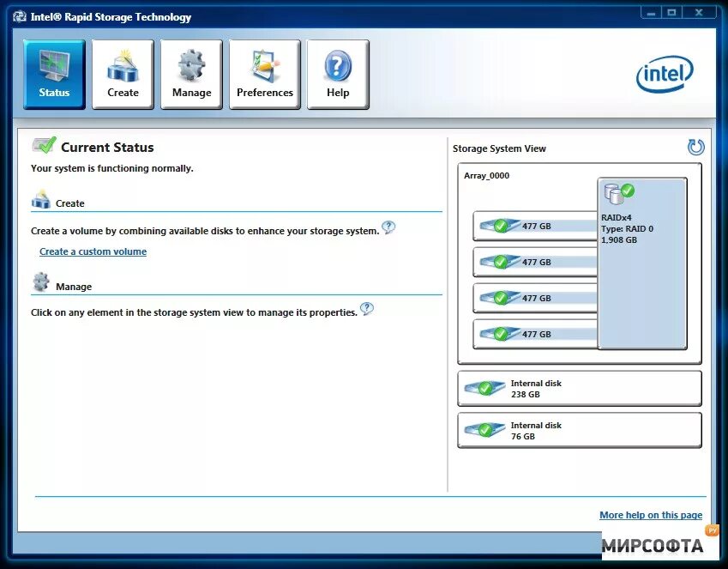
Task: Click the '1,908 GB' volume size text
Action: 619,240
